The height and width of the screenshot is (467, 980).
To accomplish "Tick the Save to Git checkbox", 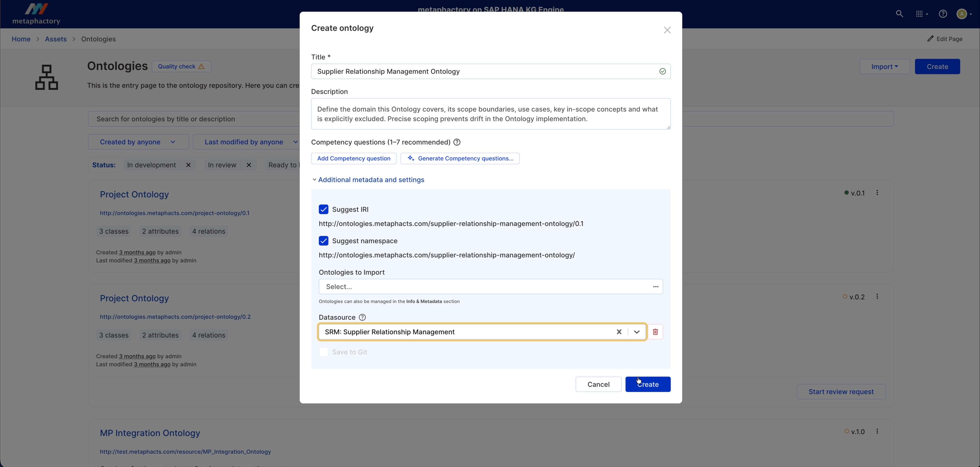I will pyautogui.click(x=323, y=352).
